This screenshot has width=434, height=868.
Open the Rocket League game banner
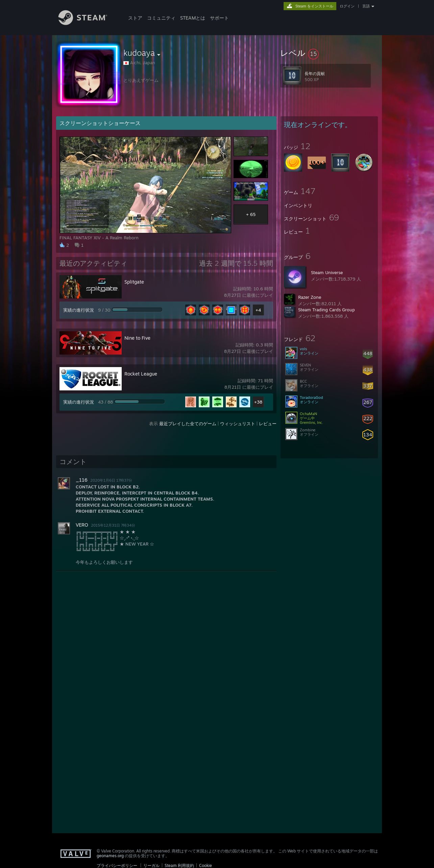pyautogui.click(x=91, y=379)
